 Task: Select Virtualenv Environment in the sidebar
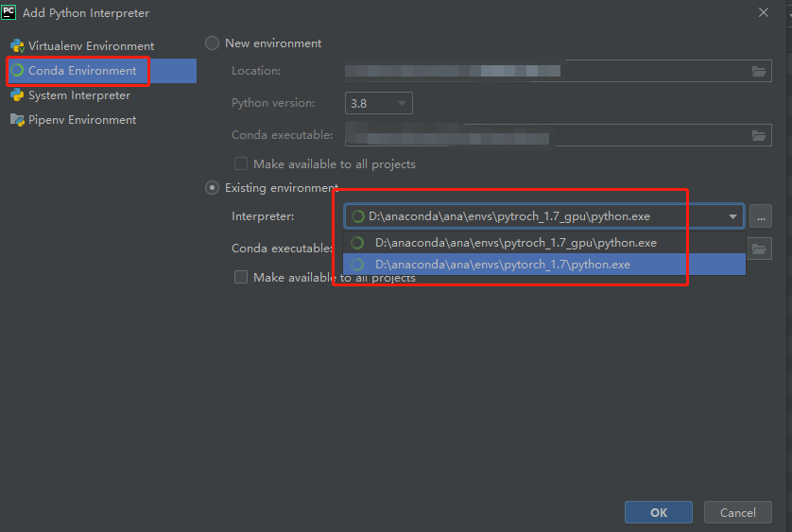[x=101, y=46]
